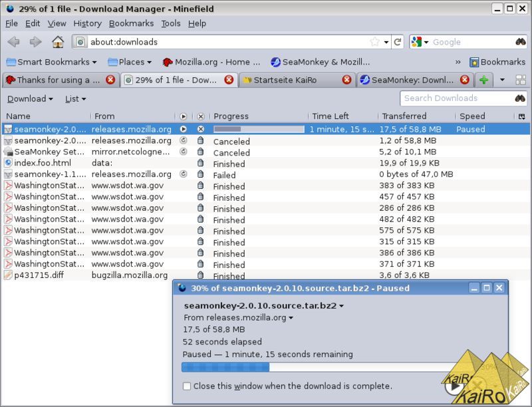Open the Help menu
The height and width of the screenshot is (407, 532).
(x=197, y=23)
